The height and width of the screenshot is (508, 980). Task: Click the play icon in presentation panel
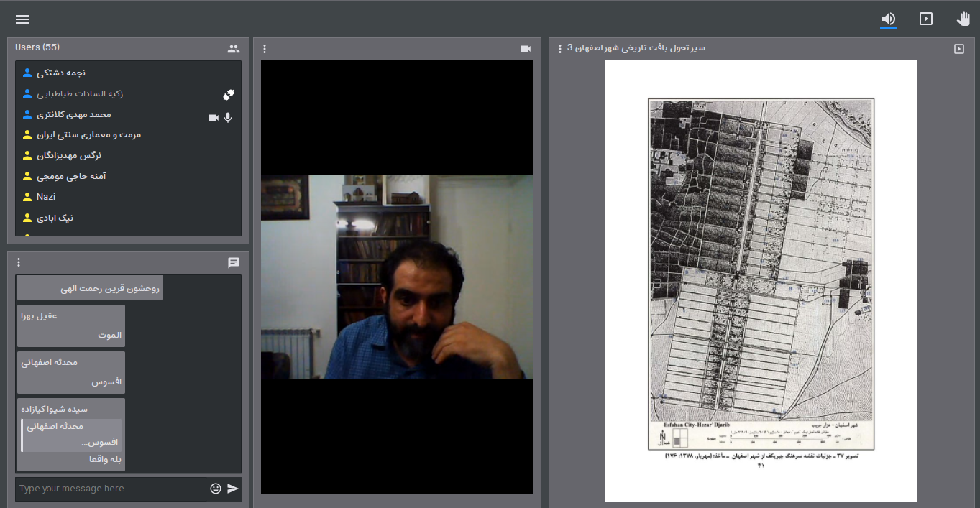[x=959, y=49]
